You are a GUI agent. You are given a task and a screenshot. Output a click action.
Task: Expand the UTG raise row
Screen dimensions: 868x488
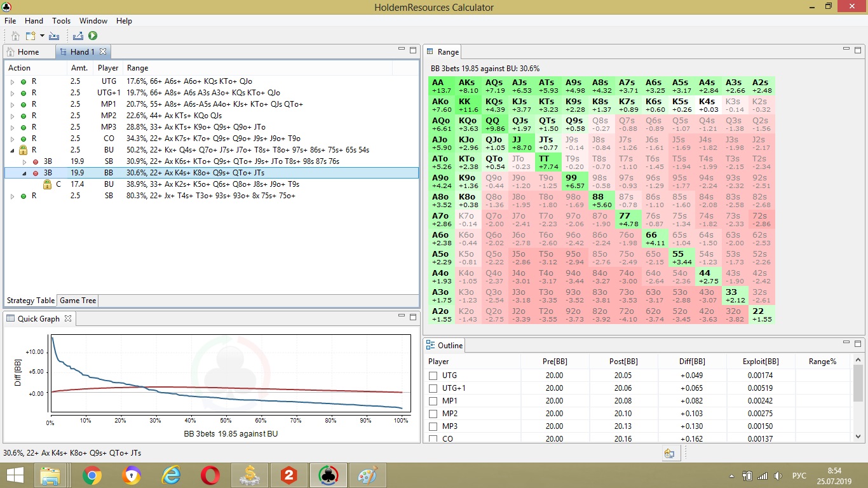(x=12, y=81)
